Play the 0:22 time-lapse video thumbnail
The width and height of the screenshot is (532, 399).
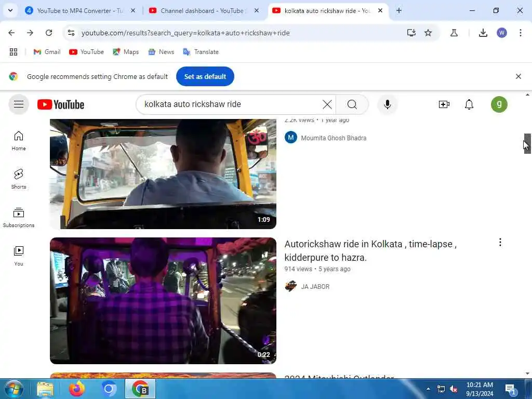[163, 301]
